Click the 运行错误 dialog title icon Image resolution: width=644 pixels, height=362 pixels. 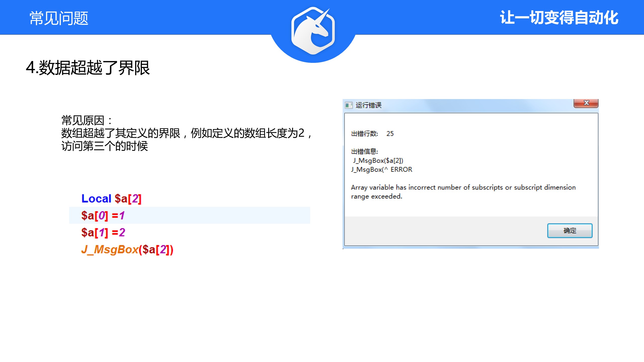point(348,105)
